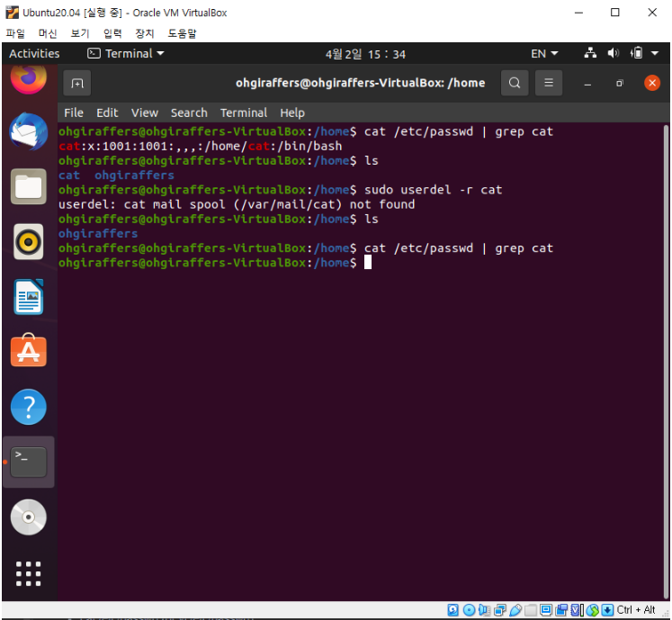Click VirtualBox shared folders indicator
This screenshot has width=672, height=620.
[x=531, y=610]
